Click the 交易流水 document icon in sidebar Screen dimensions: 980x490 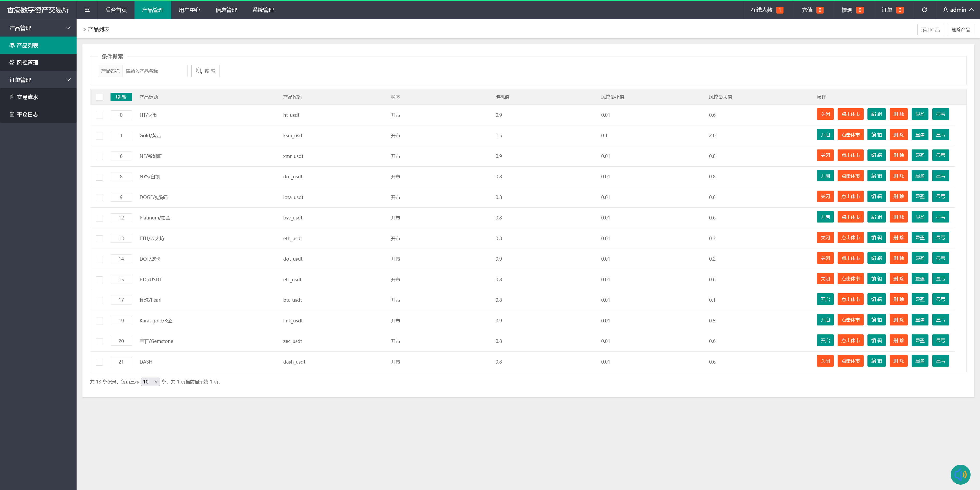point(12,97)
